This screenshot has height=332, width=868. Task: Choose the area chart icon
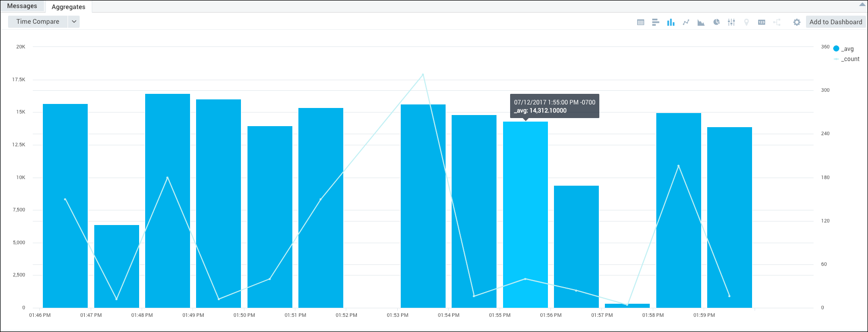click(x=701, y=22)
